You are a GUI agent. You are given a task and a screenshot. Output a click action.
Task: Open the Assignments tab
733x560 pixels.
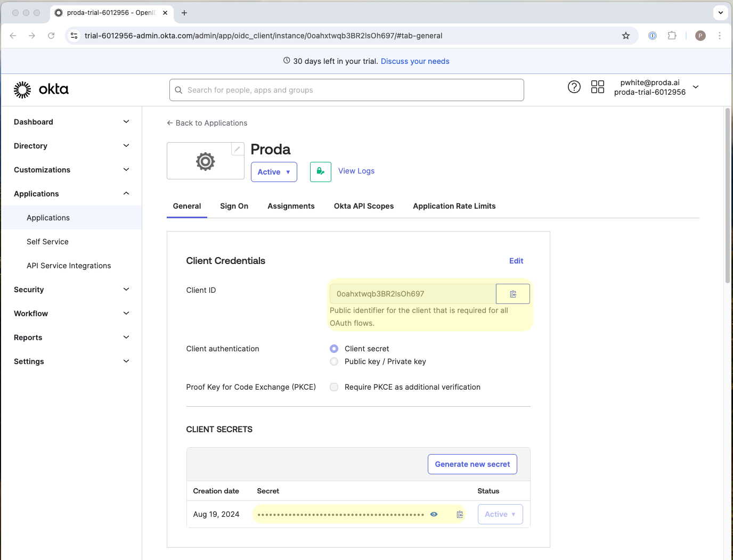[x=291, y=206]
